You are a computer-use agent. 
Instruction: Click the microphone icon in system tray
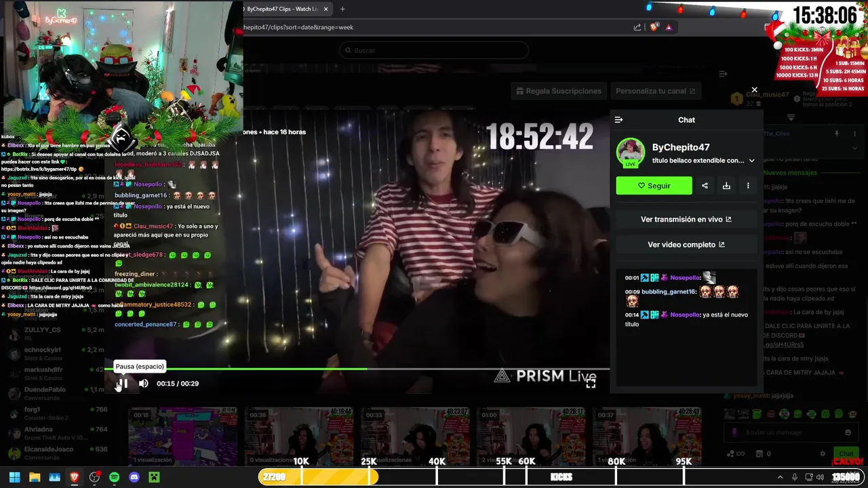(795, 477)
